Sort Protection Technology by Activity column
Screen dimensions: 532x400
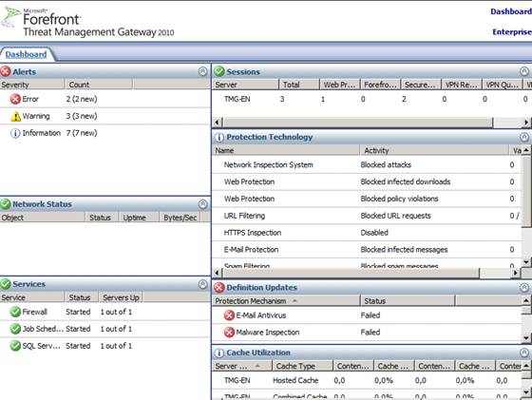(434, 150)
